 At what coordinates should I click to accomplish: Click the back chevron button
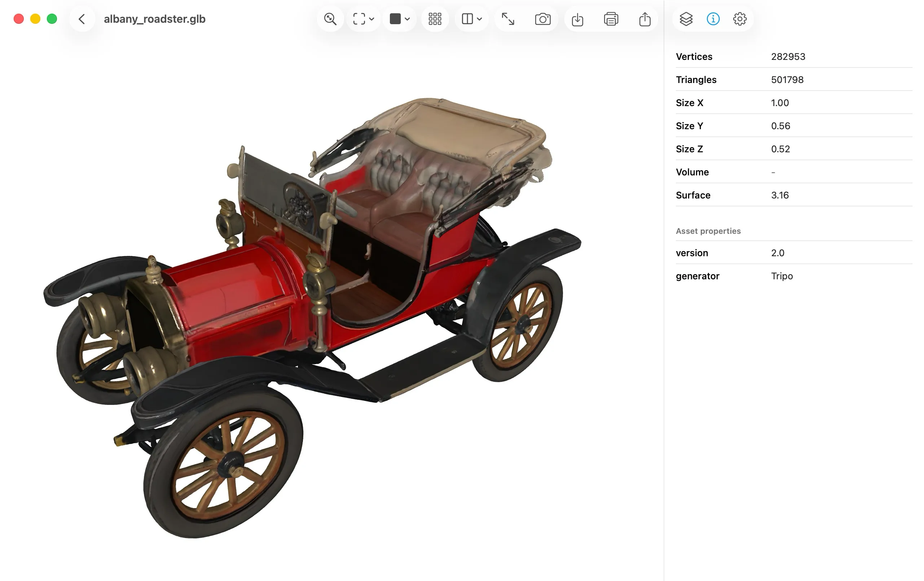point(82,19)
